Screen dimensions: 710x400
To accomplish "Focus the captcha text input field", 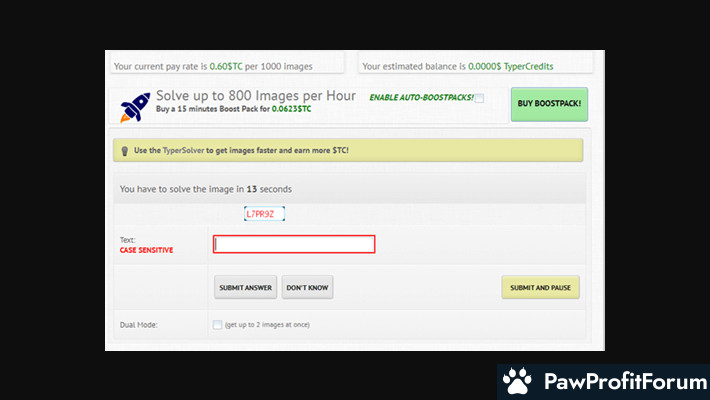I will pyautogui.click(x=294, y=244).
